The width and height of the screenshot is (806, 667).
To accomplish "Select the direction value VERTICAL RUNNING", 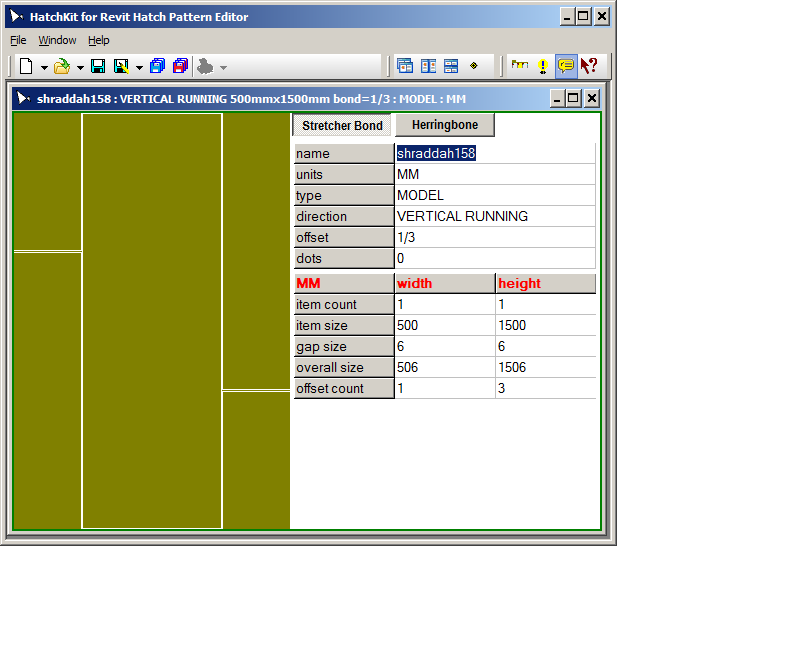I will point(496,216).
